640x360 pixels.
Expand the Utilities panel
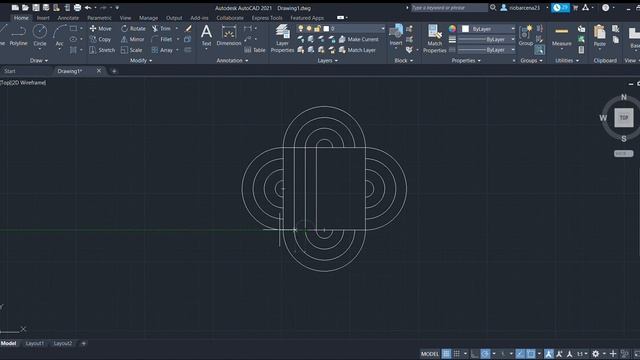click(x=567, y=60)
